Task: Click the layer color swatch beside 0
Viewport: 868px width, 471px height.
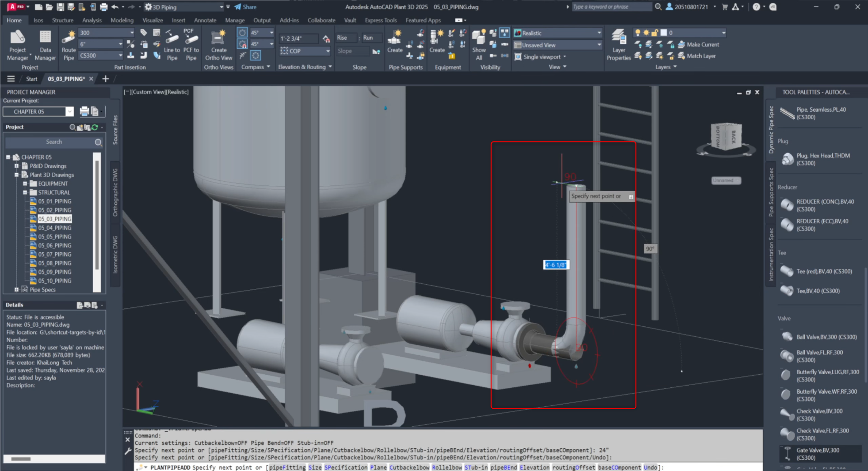Action: coord(664,33)
